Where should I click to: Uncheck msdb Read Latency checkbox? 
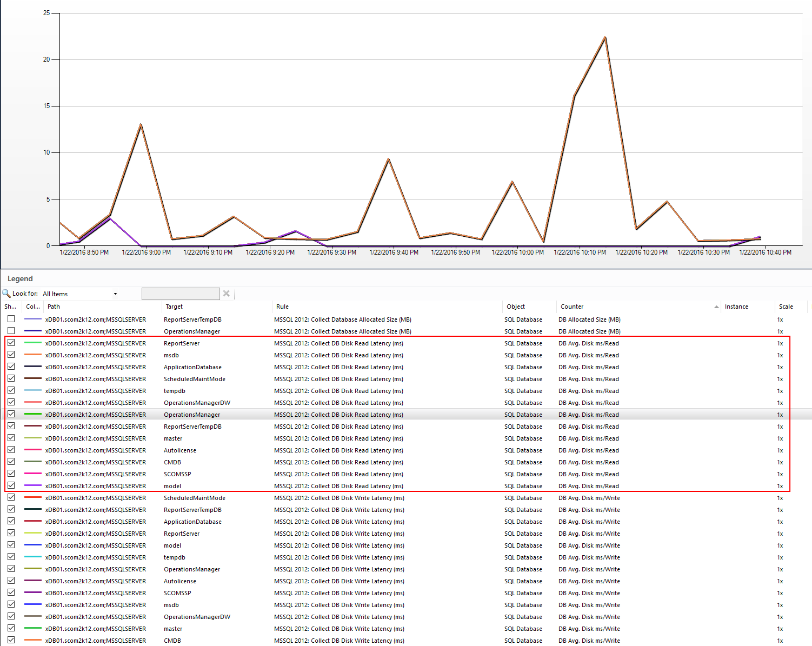(x=11, y=355)
